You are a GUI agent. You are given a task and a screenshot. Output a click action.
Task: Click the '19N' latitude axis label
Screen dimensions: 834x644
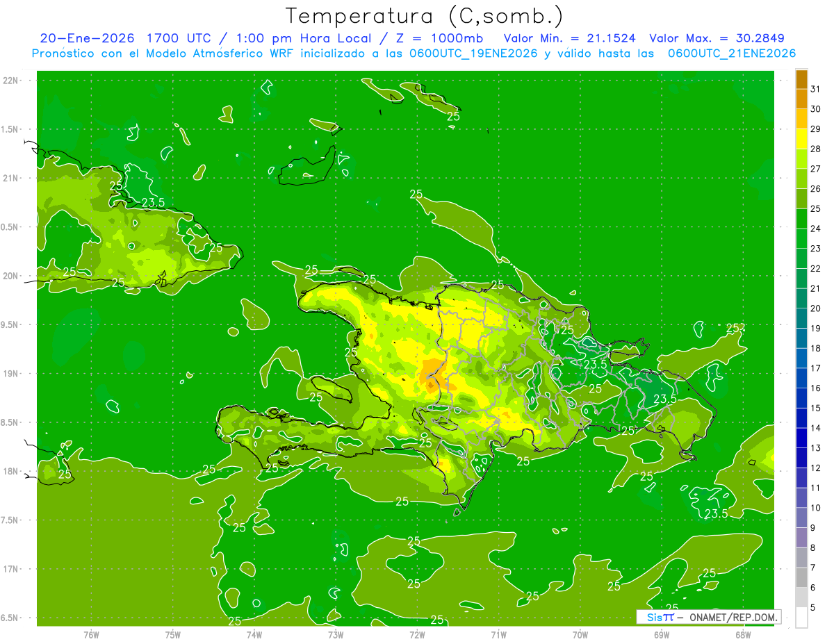[x=10, y=374]
